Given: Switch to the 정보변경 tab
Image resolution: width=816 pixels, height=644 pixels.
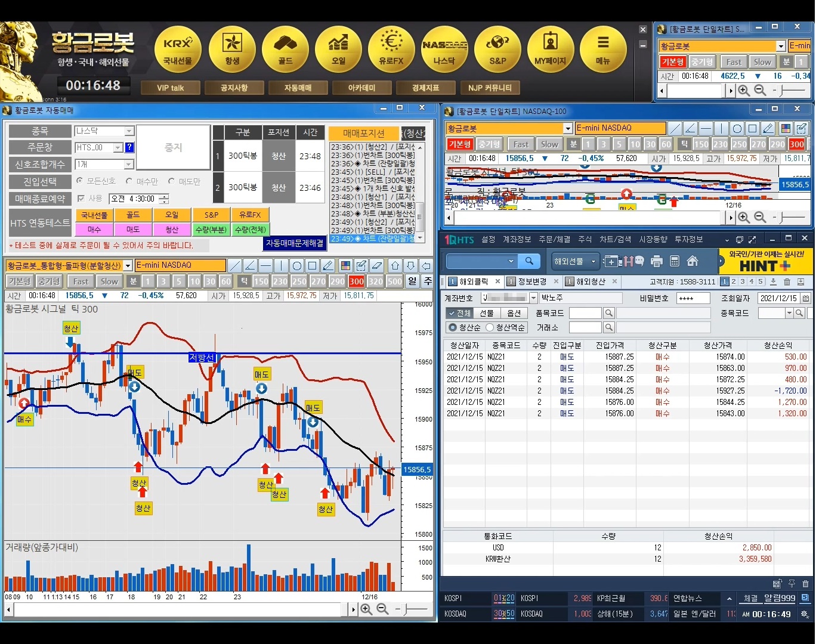Looking at the screenshot, I should pos(531,281).
